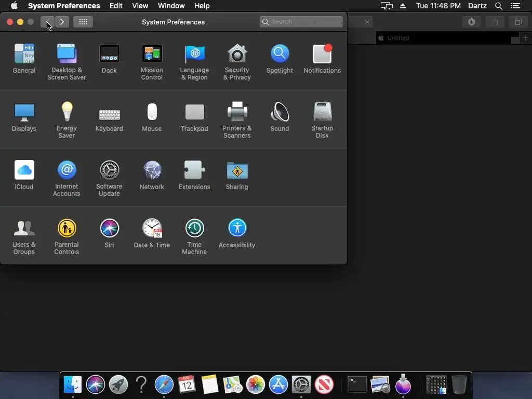Open the Apple menu
This screenshot has width=532, height=399.
pyautogui.click(x=14, y=6)
